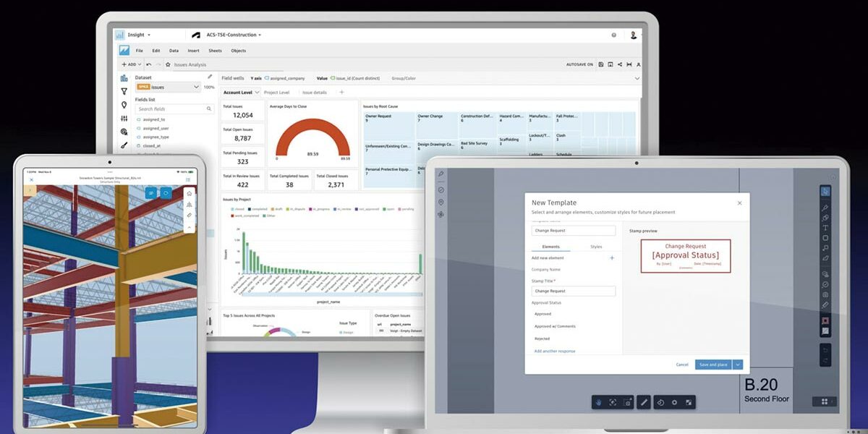Image resolution: width=868 pixels, height=434 pixels.
Task: Open the Objects menu
Action: [238, 51]
